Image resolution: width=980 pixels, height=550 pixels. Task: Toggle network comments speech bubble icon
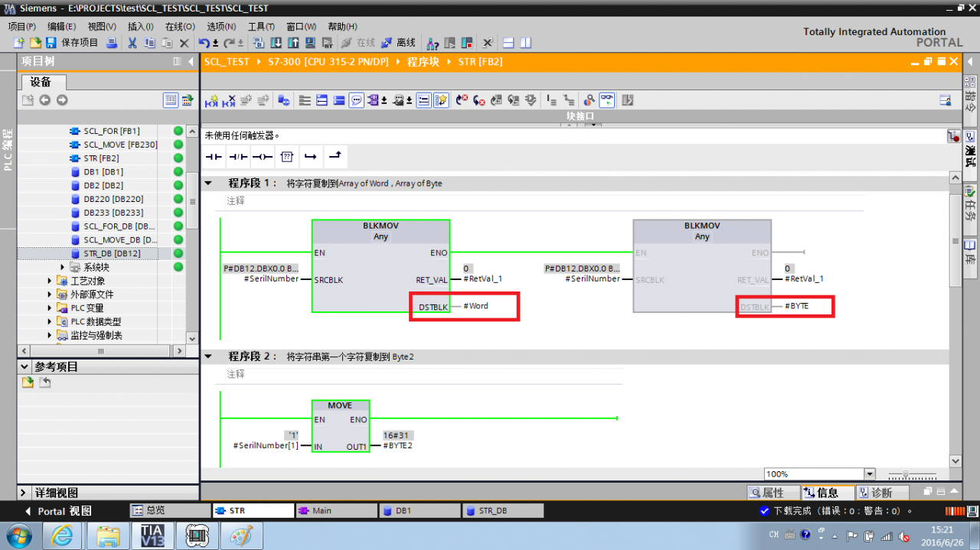click(x=356, y=100)
